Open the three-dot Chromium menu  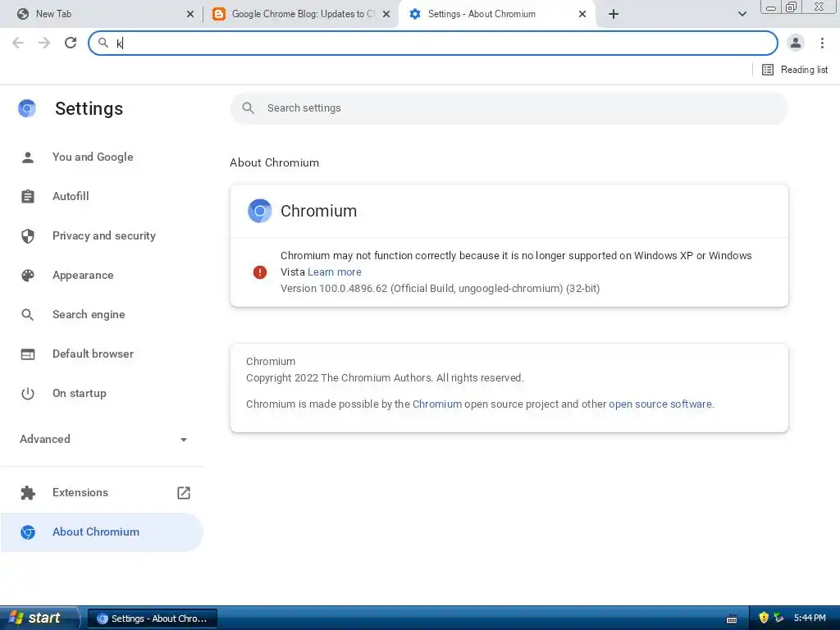[x=822, y=43]
